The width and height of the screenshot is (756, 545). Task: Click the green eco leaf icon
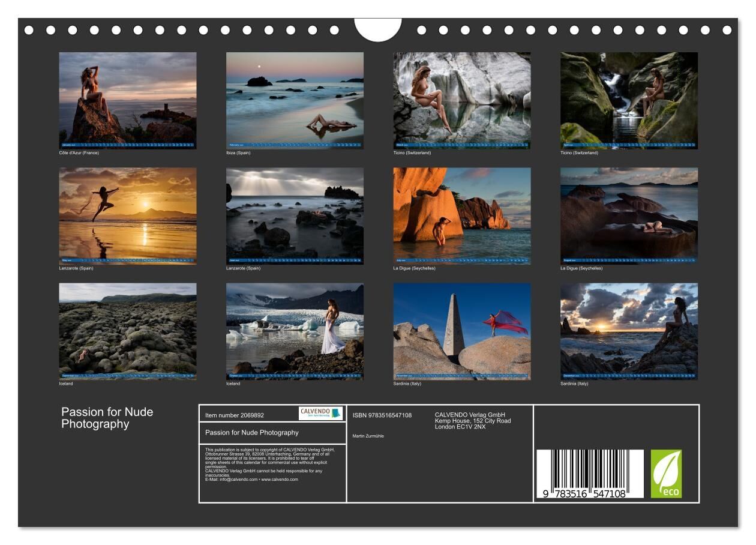coord(666,474)
